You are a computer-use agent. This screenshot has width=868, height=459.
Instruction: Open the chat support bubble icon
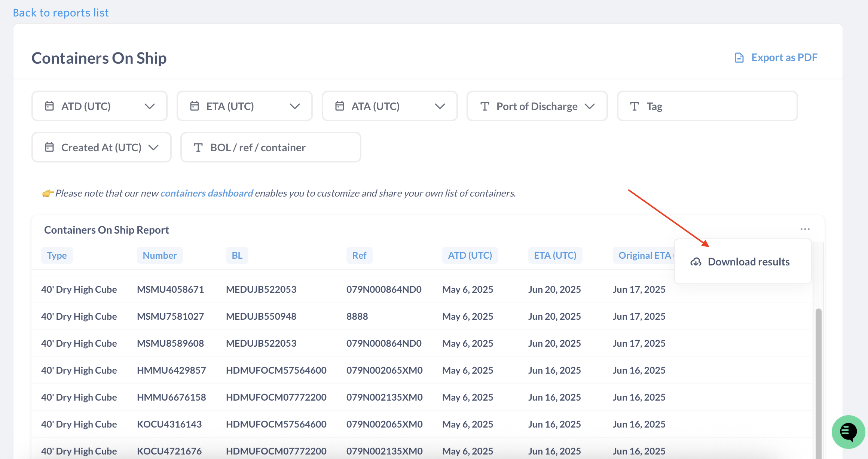pyautogui.click(x=848, y=432)
